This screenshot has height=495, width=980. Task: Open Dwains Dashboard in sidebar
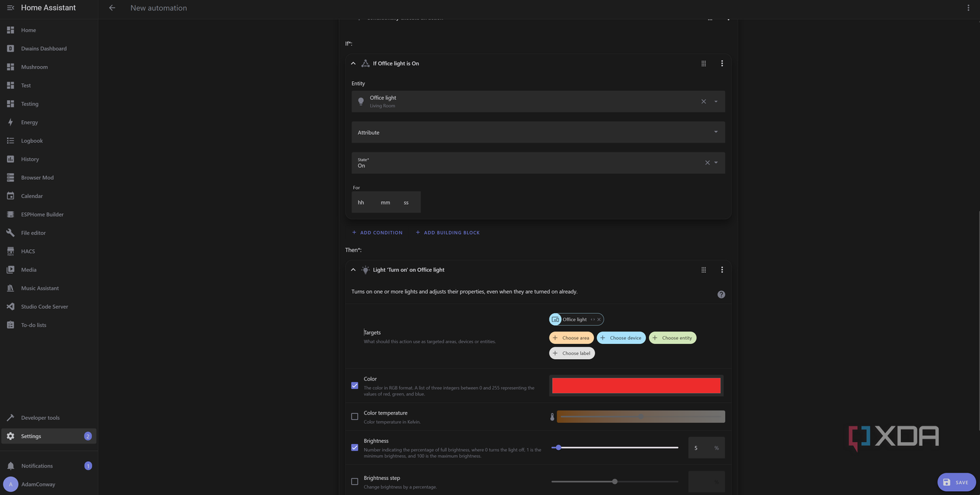coord(48,48)
